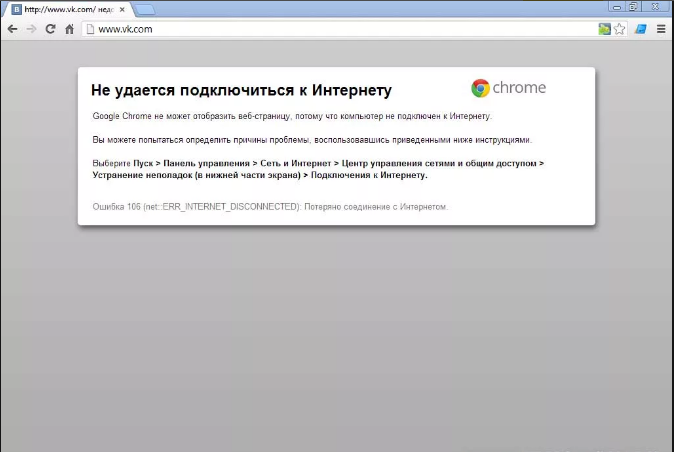
Task: Close the vk.com tab with the X
Action: coord(122,9)
